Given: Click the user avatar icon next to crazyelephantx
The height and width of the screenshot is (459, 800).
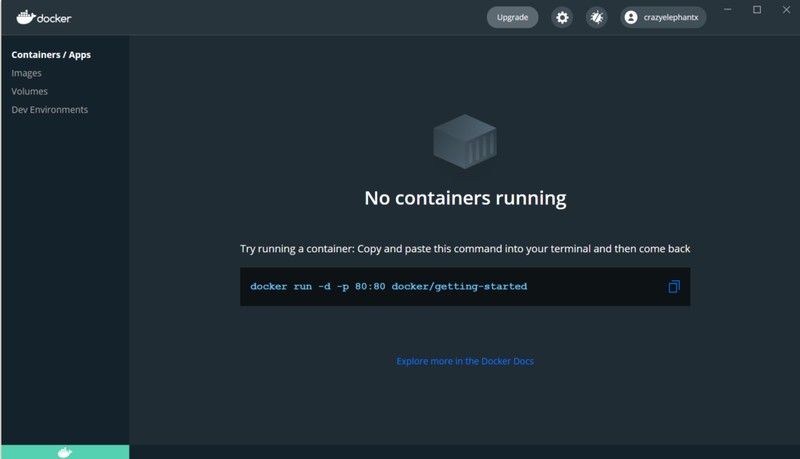Looking at the screenshot, I should [631, 17].
